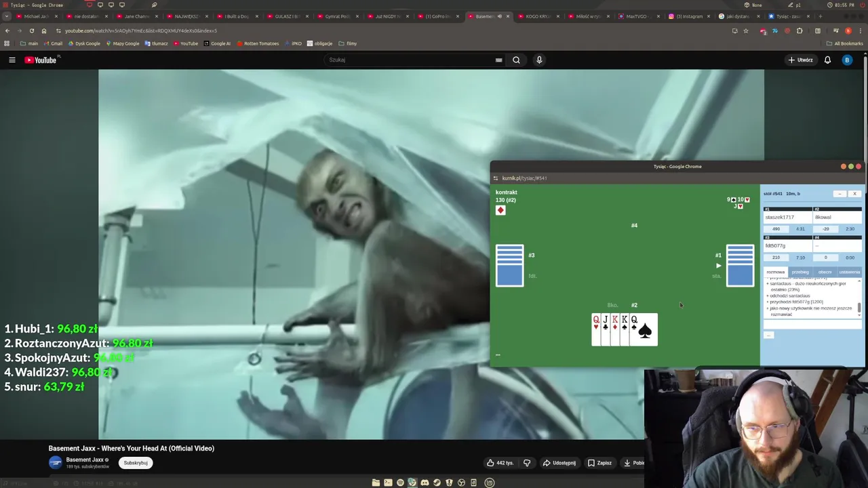Viewport: 868px width, 488px height.
Task: Open the Mapy Google bookmark
Action: tap(122, 43)
